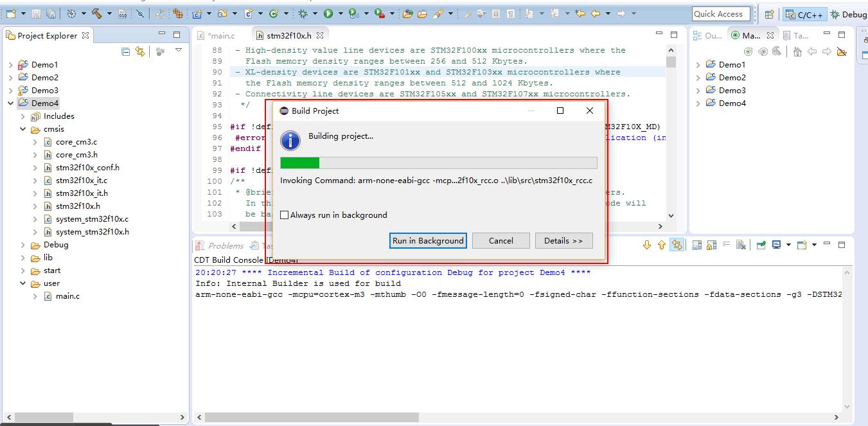The image size is (868, 426).
Task: Click the Debug bug launch icon
Action: click(x=302, y=13)
